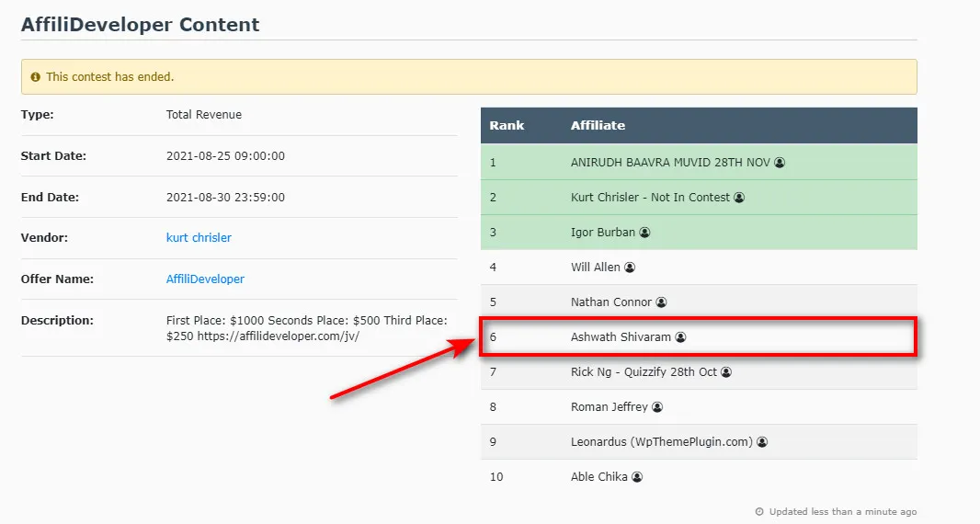Click the Able Chika affiliate name
Viewport: 980px width, 524px height.
598,477
